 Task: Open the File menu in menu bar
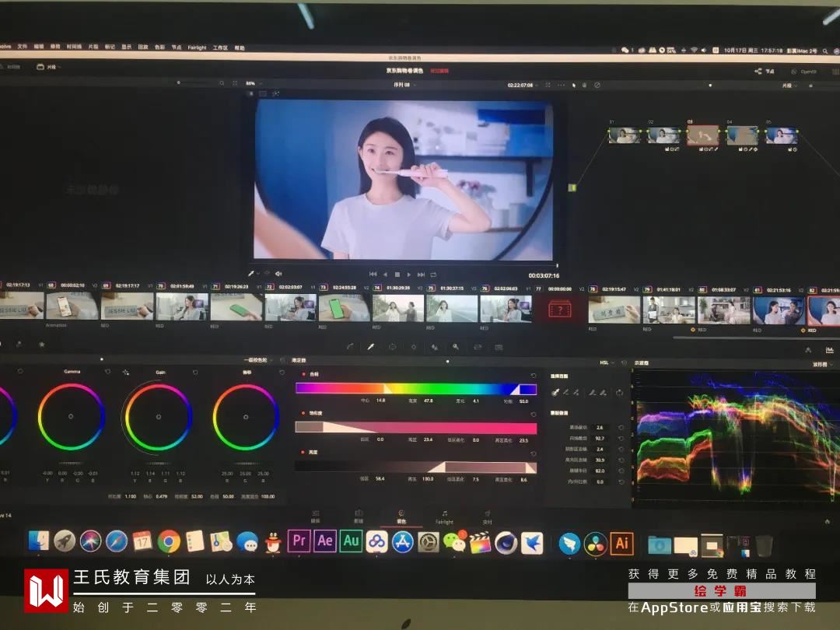22,46
